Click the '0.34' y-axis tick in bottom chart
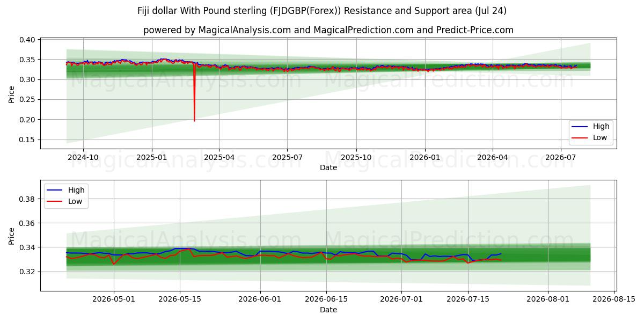This screenshot has height=322, width=644. (28, 247)
